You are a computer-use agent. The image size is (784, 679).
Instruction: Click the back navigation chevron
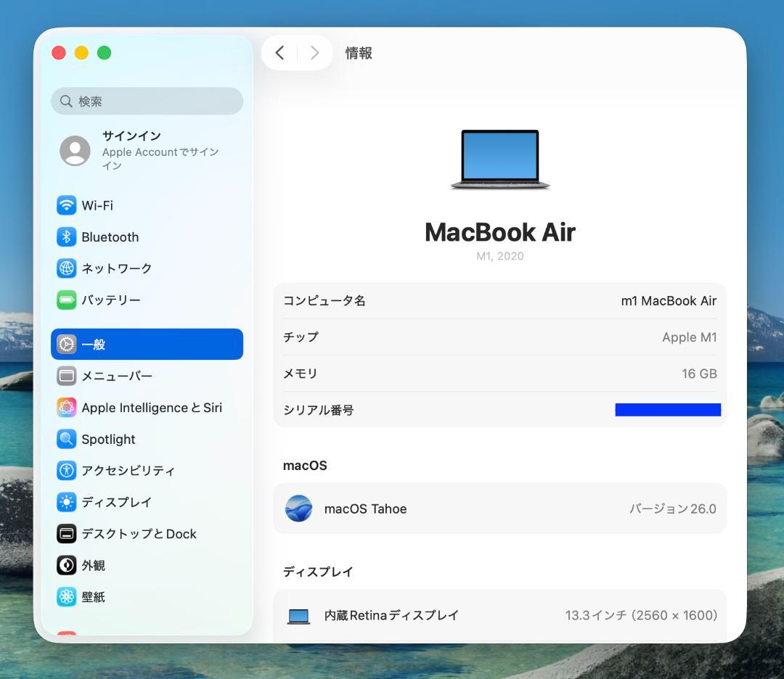click(280, 52)
